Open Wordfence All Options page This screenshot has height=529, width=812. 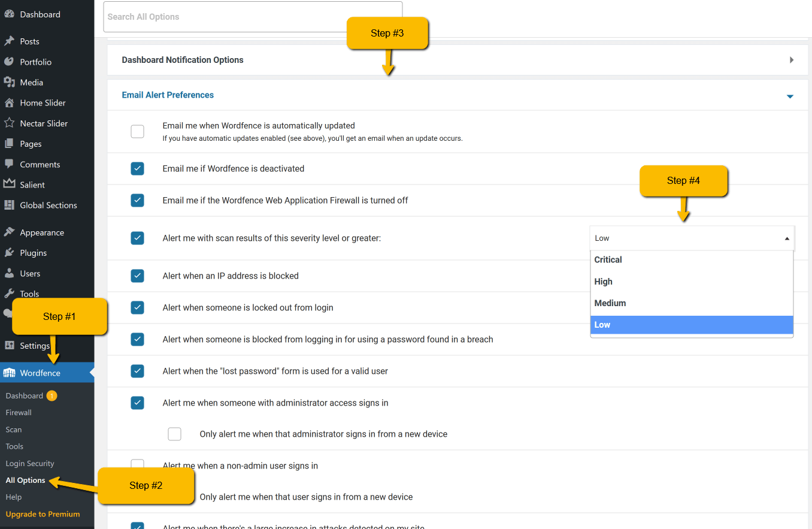point(25,480)
